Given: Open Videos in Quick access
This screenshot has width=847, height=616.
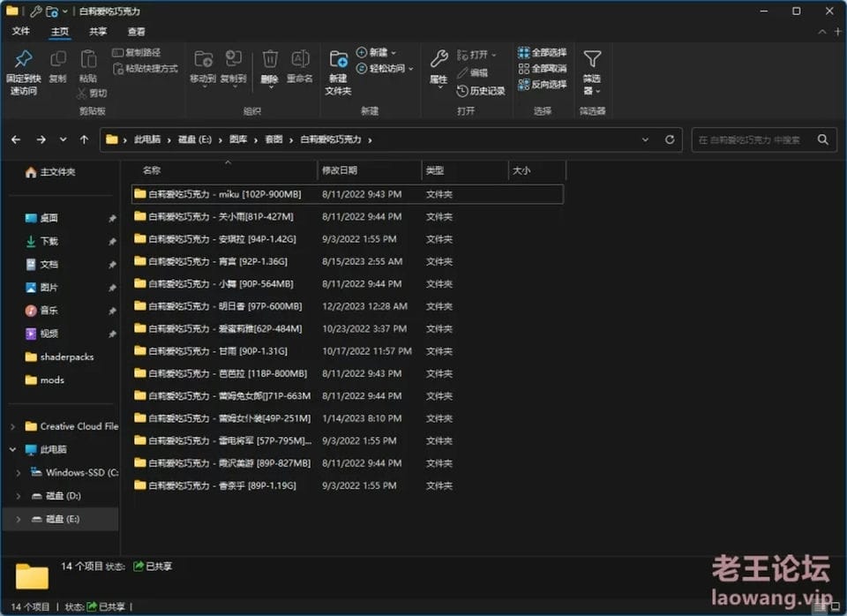Looking at the screenshot, I should [41, 334].
